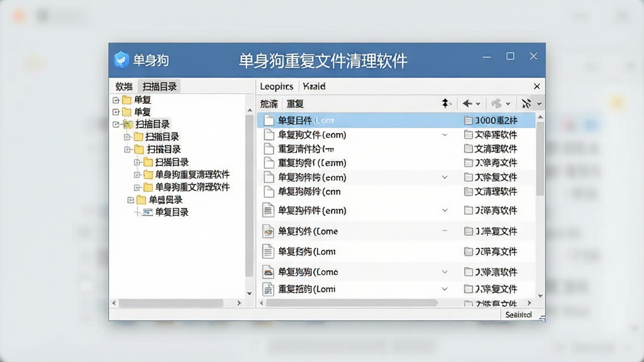
Task: Click the folder icon of 单身狗重文清理软件 tree node
Action: pos(148,187)
